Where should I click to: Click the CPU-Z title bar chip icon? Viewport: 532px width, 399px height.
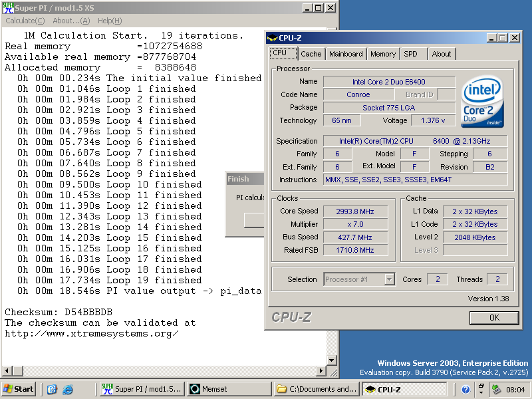[272, 38]
